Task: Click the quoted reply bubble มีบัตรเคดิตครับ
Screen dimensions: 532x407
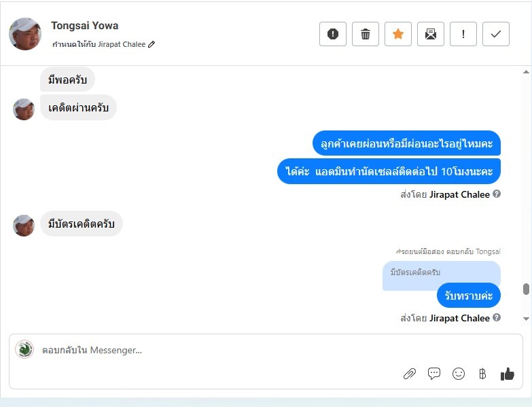Action: click(x=442, y=272)
